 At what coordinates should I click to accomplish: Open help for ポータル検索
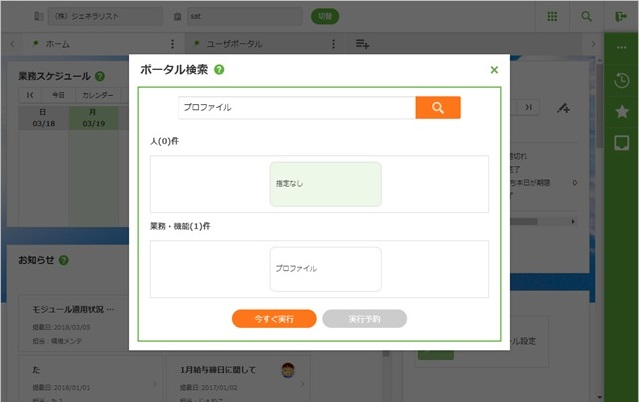[219, 70]
